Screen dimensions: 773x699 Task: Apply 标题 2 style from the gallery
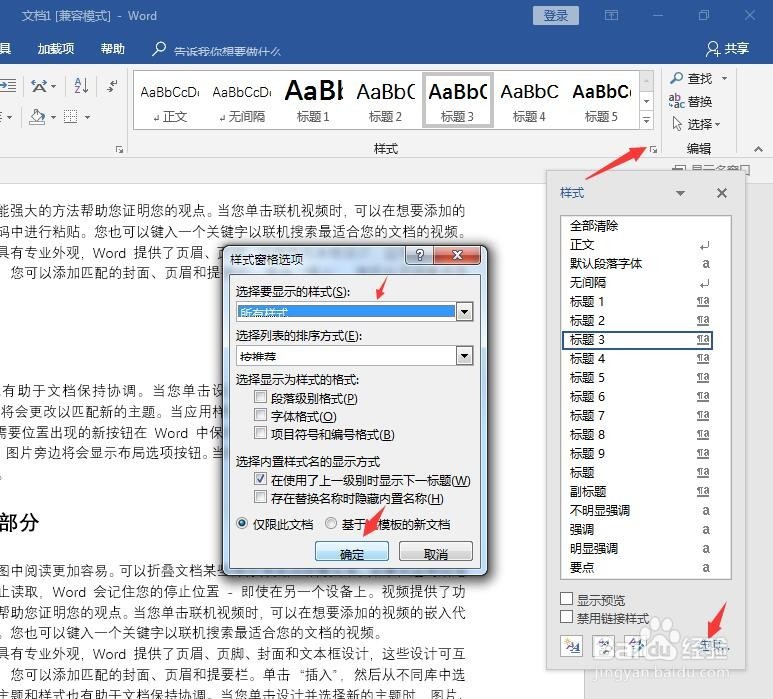[x=386, y=102]
